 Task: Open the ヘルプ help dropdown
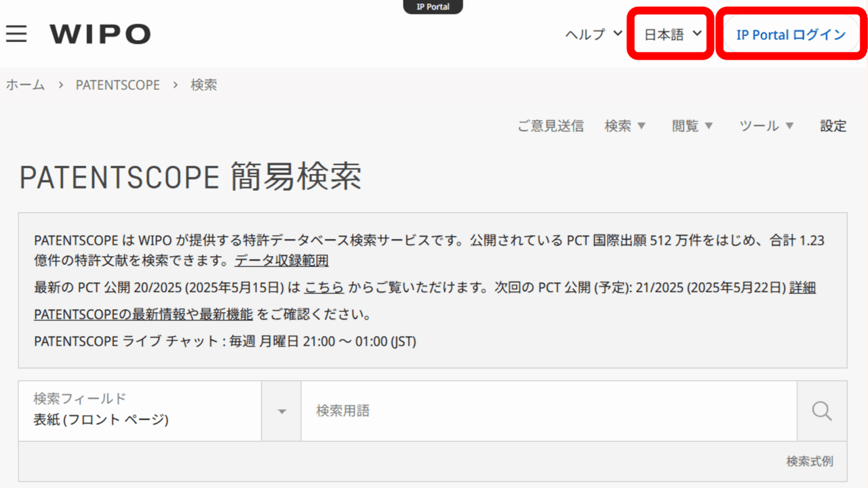pos(594,34)
